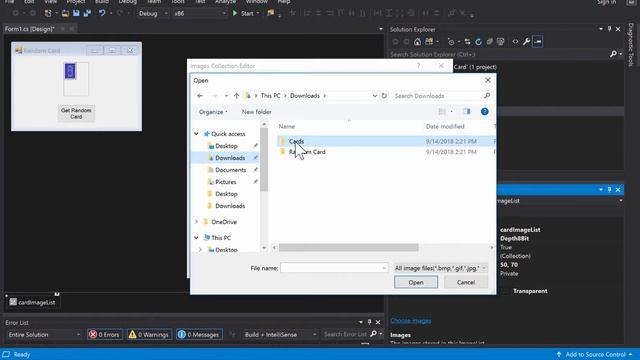Click search magnifier in Solution Explorer

tap(613, 54)
